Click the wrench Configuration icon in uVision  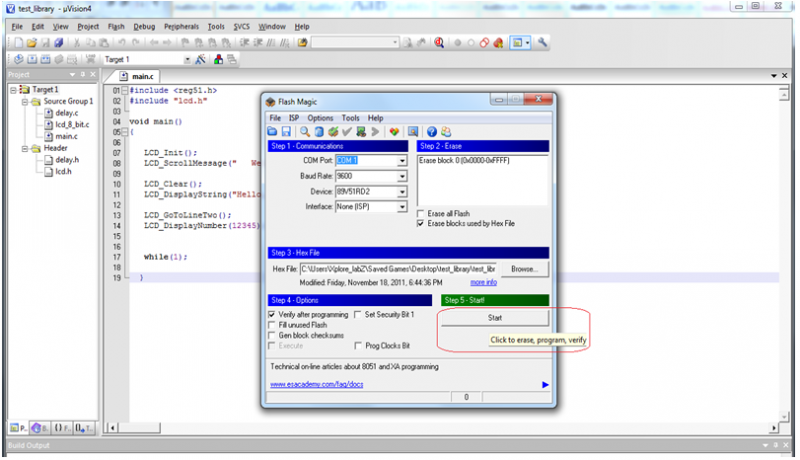pyautogui.click(x=542, y=43)
